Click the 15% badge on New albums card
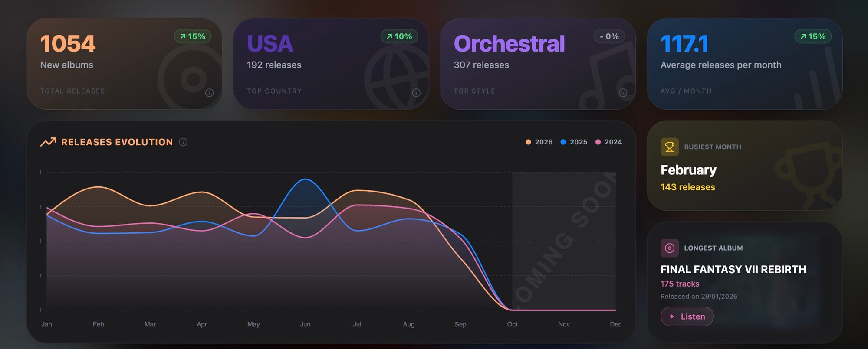This screenshot has height=349, width=868. coord(193,36)
